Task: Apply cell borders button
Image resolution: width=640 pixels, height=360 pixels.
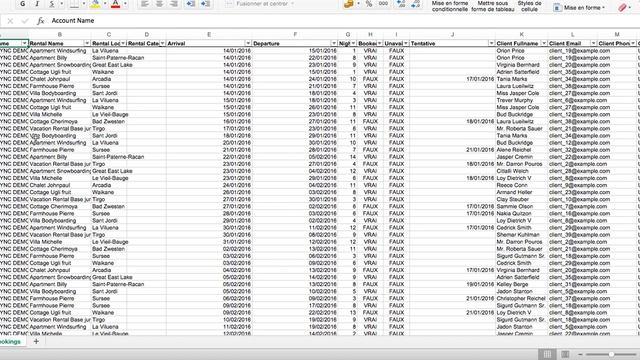Action: tap(74, 4)
